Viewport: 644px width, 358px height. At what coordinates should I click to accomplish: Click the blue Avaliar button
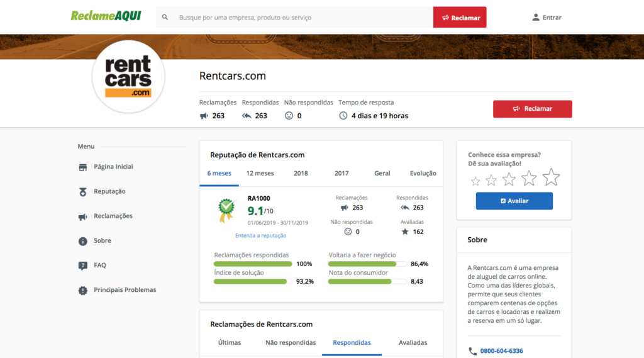[x=514, y=201]
